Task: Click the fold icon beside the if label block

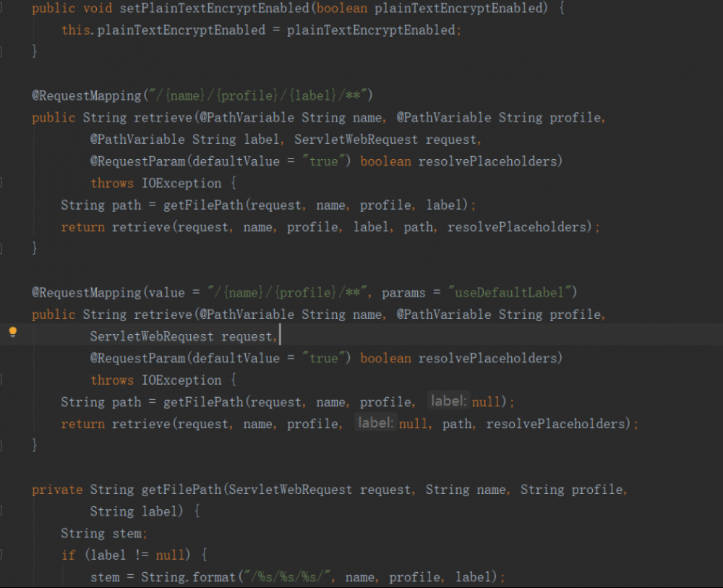Action: 4,555
